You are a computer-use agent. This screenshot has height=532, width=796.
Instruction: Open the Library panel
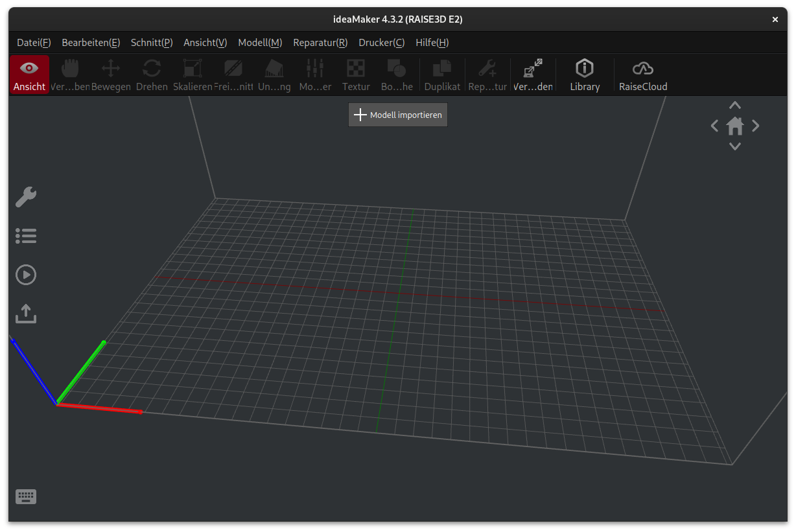pos(585,75)
